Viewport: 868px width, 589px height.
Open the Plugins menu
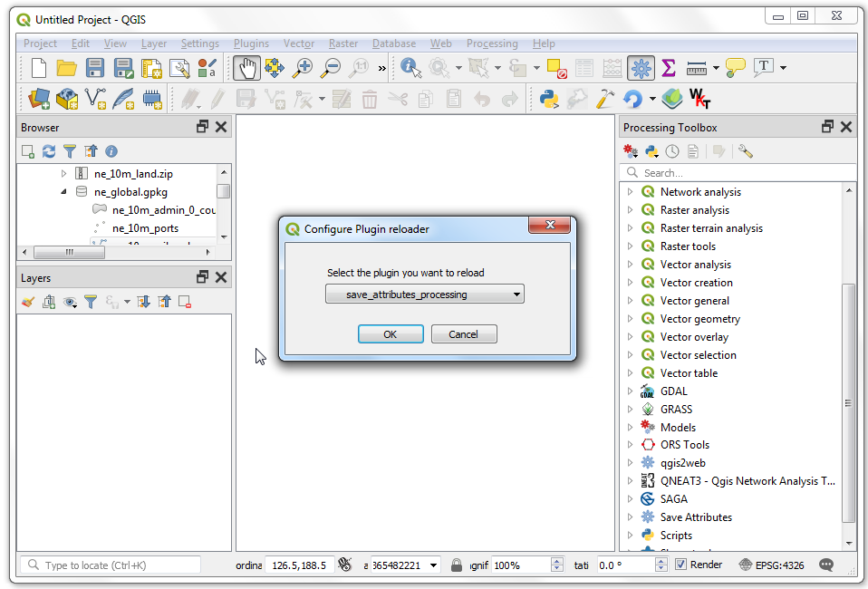click(251, 43)
